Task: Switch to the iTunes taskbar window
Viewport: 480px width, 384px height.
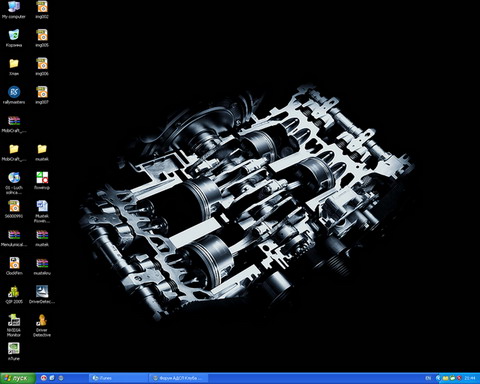Action: point(118,378)
